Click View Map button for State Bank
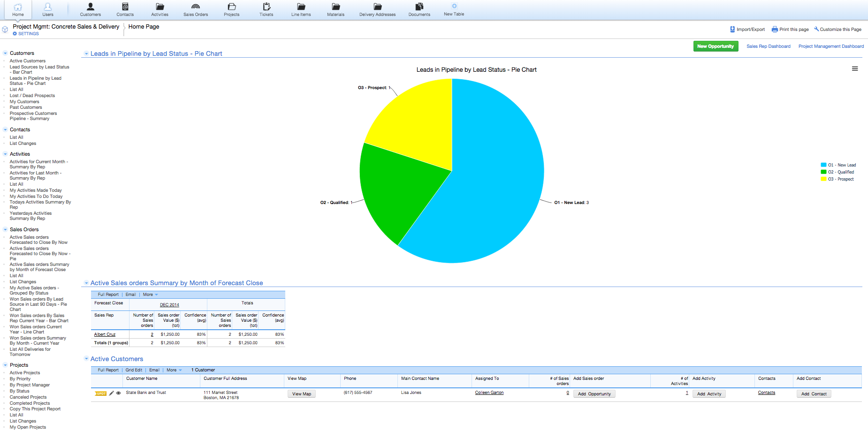This screenshot has height=431, width=868. pos(302,394)
